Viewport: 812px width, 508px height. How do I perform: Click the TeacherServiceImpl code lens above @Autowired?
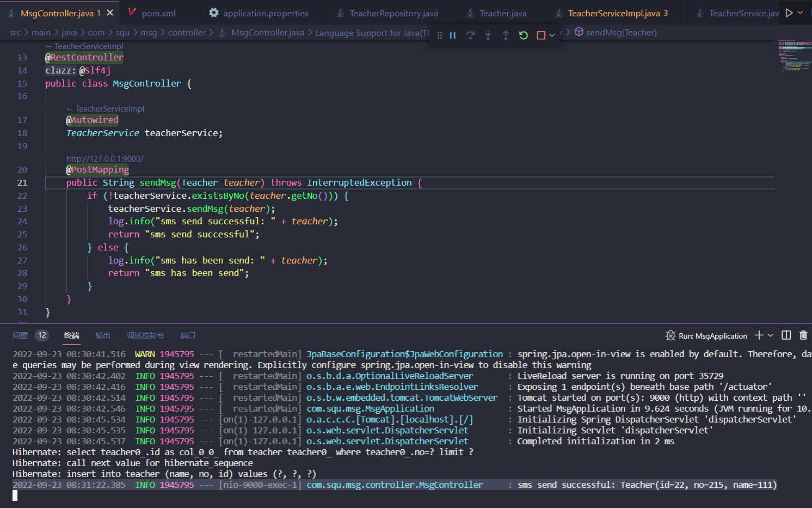[x=109, y=109]
